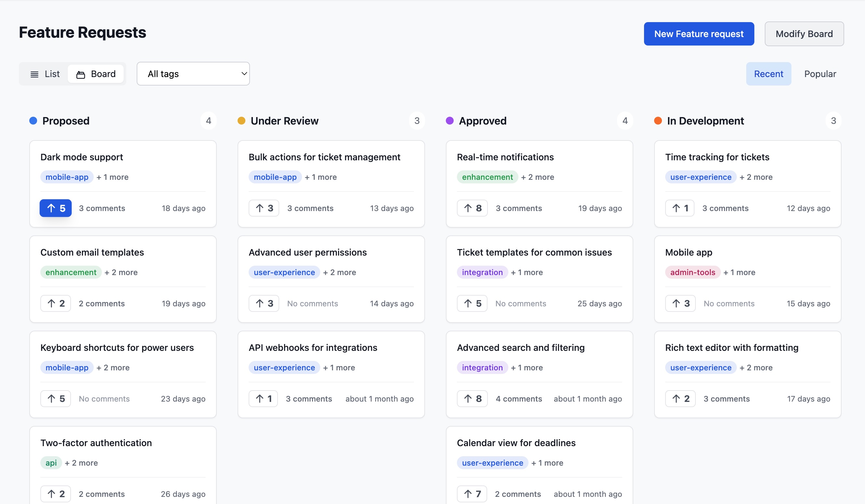The width and height of the screenshot is (865, 504).
Task: Open the Mobile app card title
Action: [689, 252]
